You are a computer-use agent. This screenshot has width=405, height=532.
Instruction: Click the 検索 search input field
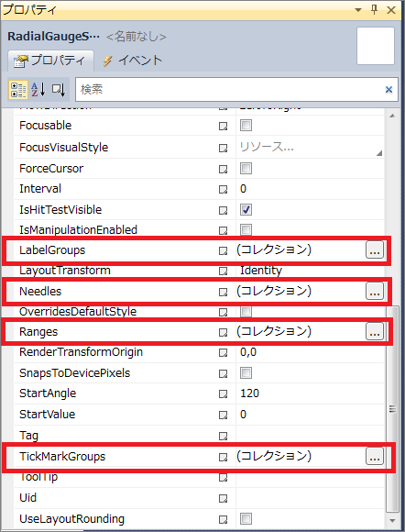pyautogui.click(x=232, y=90)
